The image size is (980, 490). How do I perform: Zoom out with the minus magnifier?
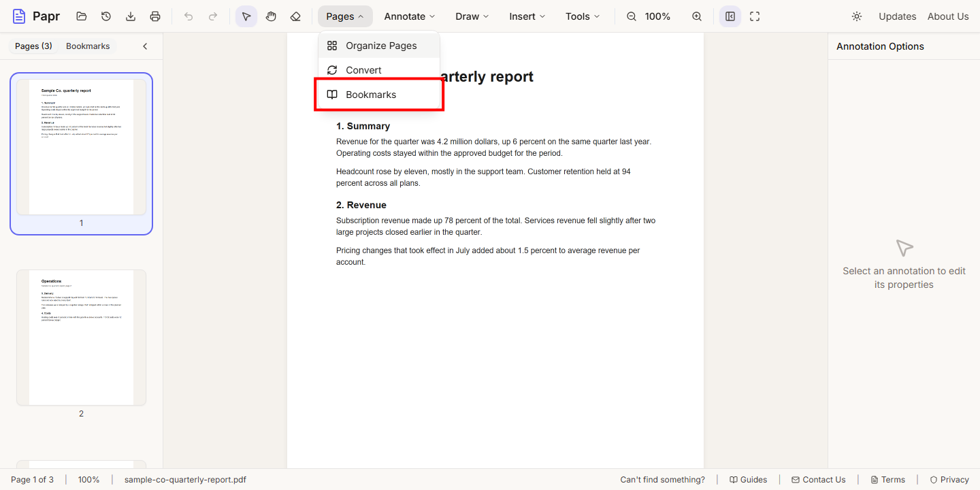[632, 16]
